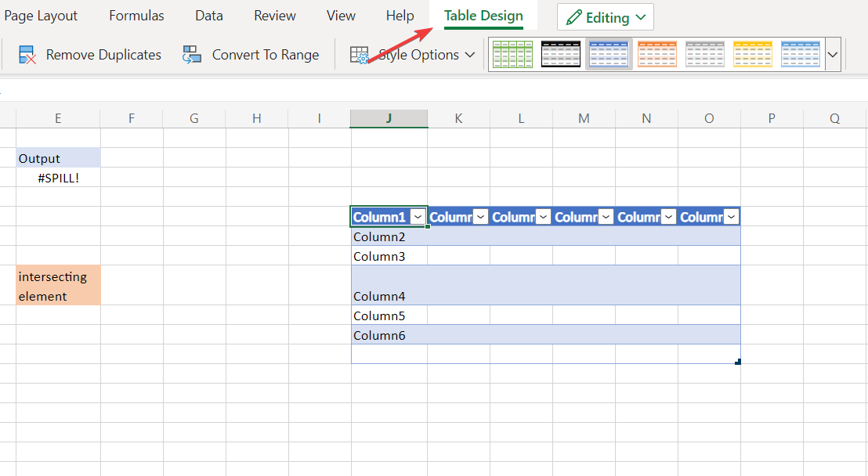Select column header K
Image resolution: width=868 pixels, height=476 pixels.
[458, 118]
